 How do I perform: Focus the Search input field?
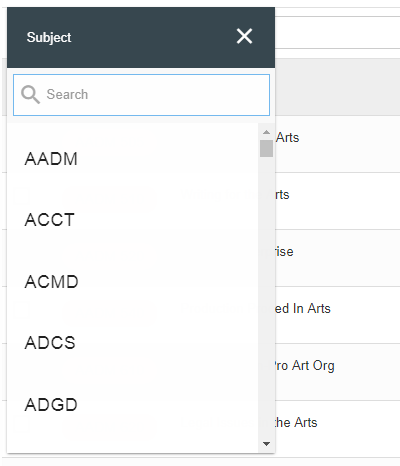tap(141, 95)
